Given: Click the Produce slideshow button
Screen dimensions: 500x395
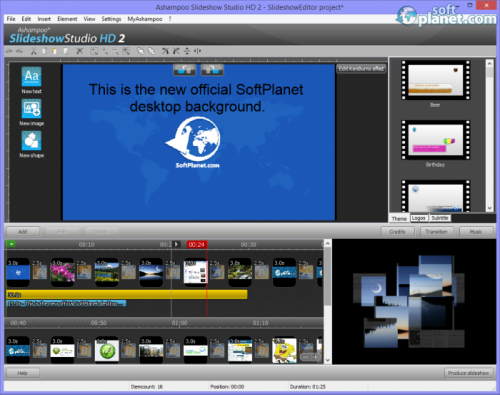Looking at the screenshot, I should [469, 373].
